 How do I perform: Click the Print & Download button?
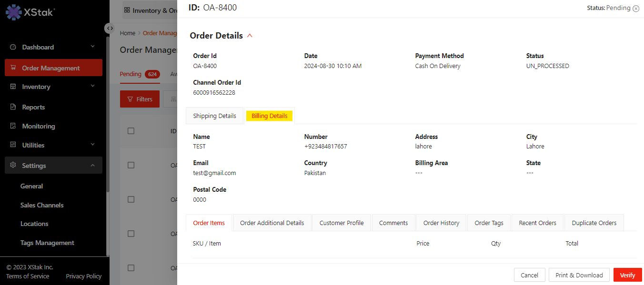579,275
